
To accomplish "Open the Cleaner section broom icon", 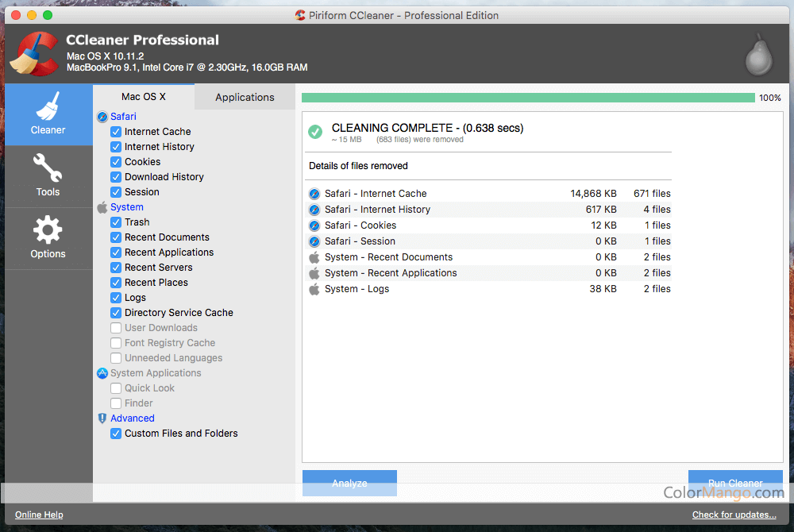I will [x=48, y=106].
